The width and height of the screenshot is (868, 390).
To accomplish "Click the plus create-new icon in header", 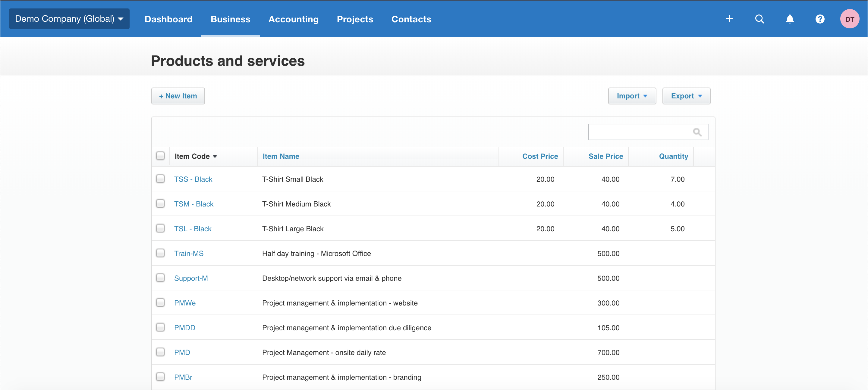I will click(729, 19).
